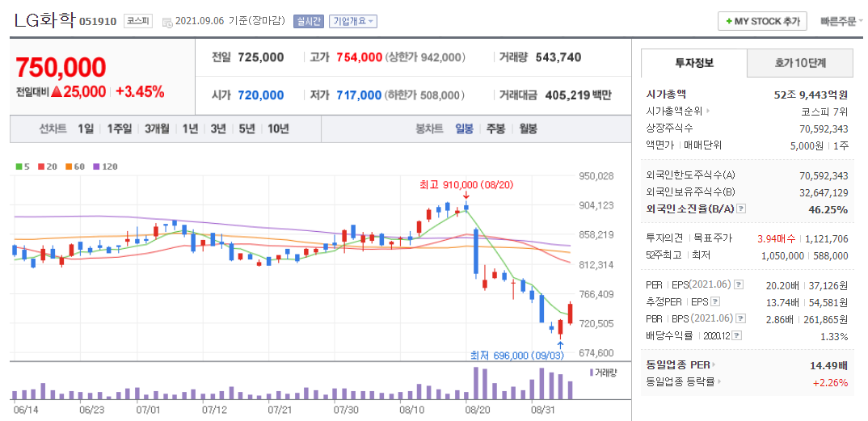Image resolution: width=868 pixels, height=421 pixels.
Task: Switch to the 투자정보 tab
Action: 693,63
